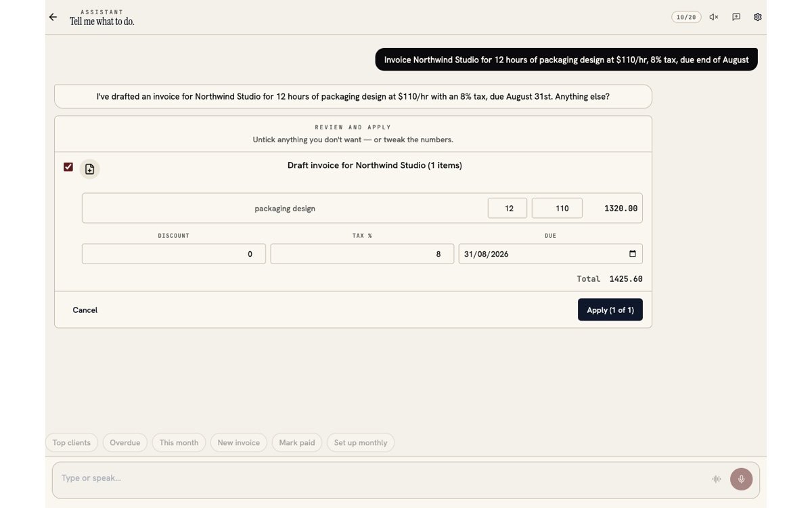Cancel the drafted invoice

pos(85,310)
